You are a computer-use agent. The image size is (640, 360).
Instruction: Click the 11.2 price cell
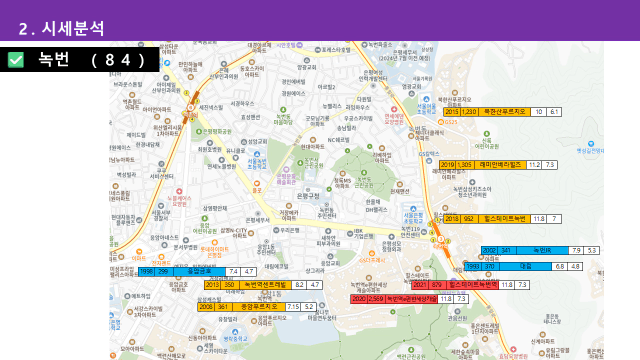tap(534, 165)
